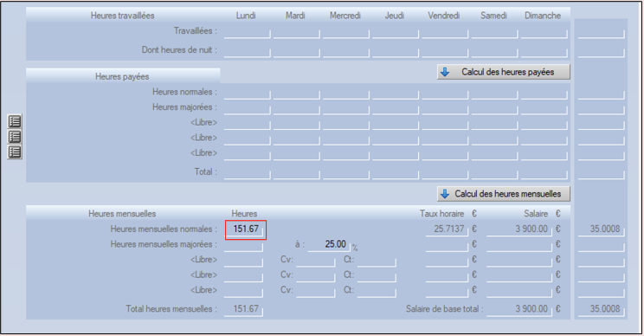This screenshot has width=644, height=336.
Task: Click the Calcul des heures mensuelles button
Action: 504,194
